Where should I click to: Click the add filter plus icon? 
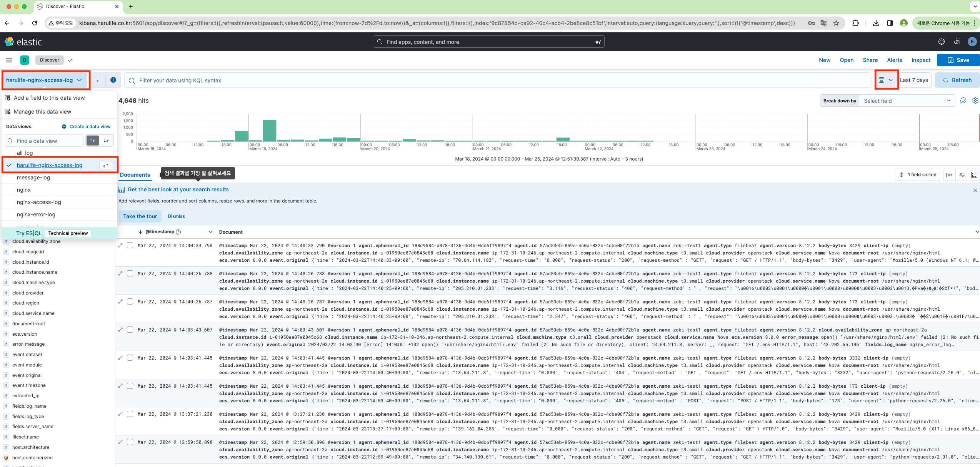pyautogui.click(x=113, y=80)
